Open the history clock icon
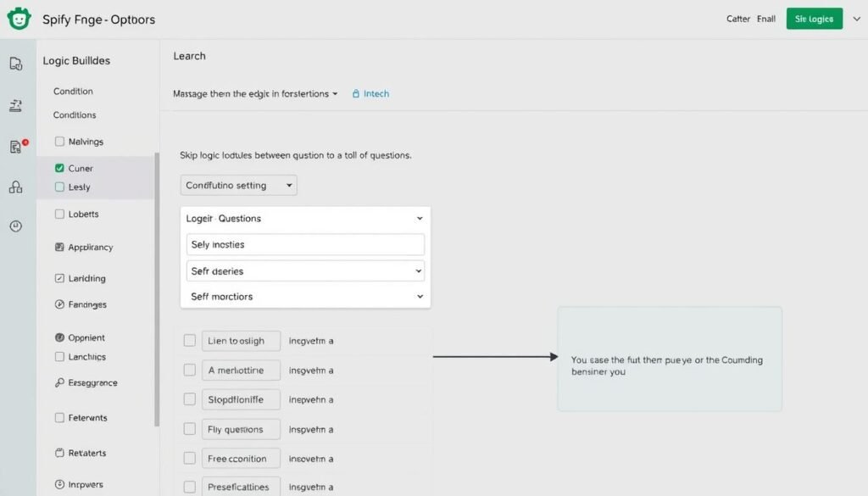Viewport: 868px width, 496px height. coord(18,226)
